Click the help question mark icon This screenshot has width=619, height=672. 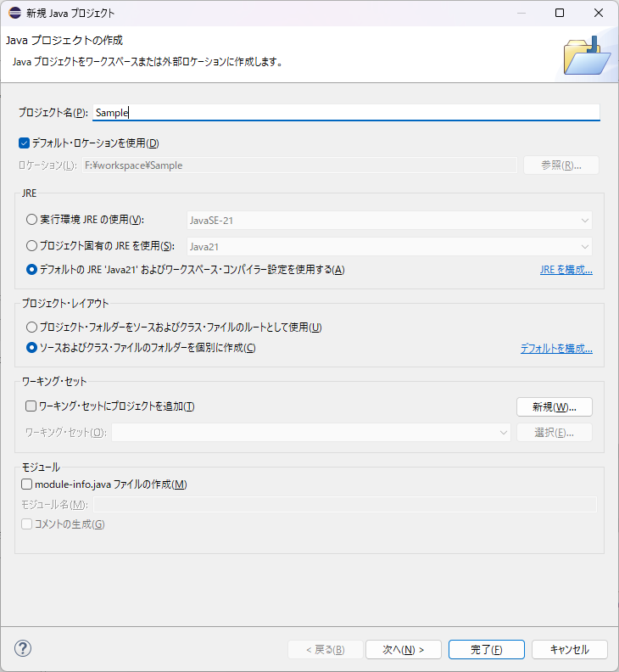[x=23, y=649]
